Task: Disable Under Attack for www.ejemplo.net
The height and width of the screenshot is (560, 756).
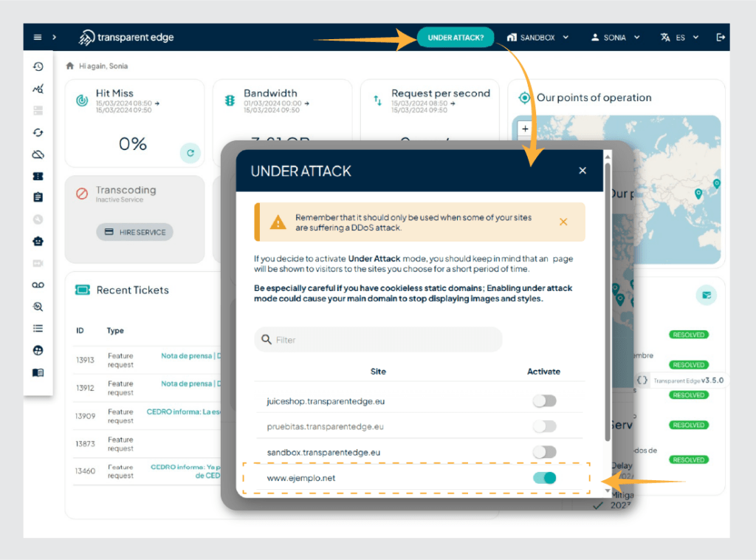Action: click(x=545, y=478)
